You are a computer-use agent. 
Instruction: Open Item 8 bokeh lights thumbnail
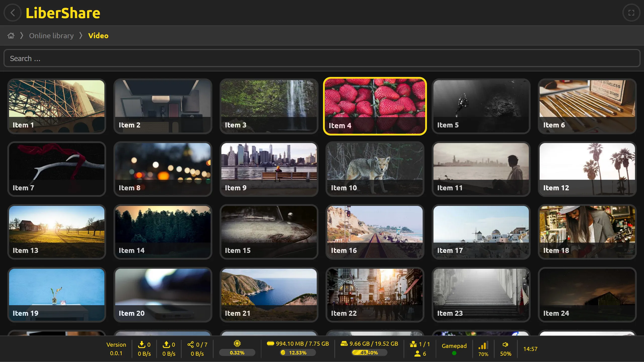tap(163, 169)
